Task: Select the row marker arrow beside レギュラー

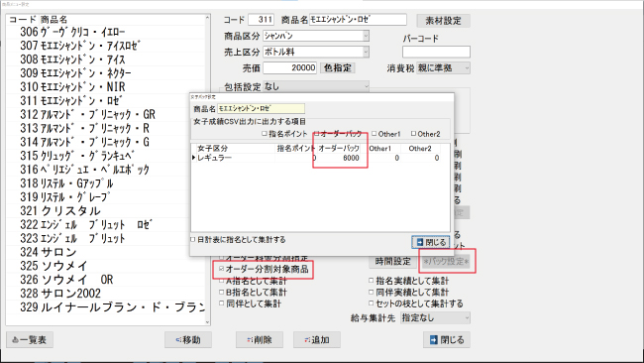Action: pos(193,158)
